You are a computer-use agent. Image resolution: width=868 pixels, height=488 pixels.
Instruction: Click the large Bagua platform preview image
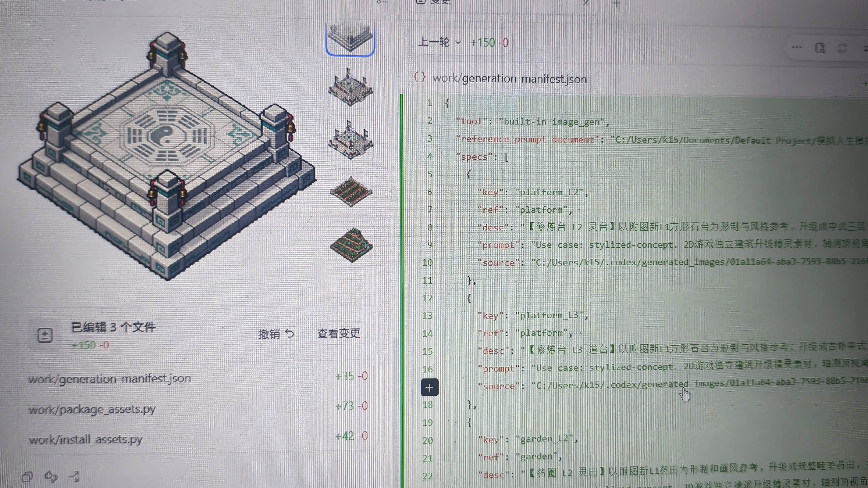pyautogui.click(x=167, y=156)
